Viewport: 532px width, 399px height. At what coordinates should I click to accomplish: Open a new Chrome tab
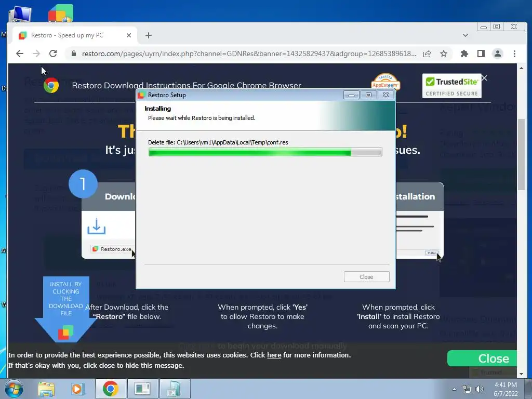(x=148, y=35)
